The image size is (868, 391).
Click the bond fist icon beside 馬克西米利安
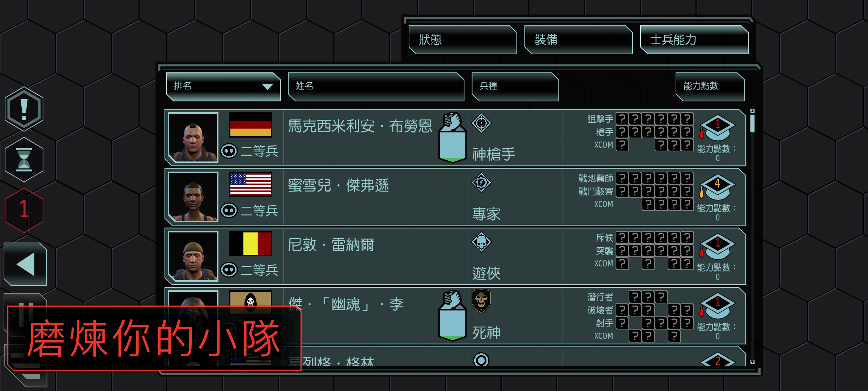click(x=452, y=138)
